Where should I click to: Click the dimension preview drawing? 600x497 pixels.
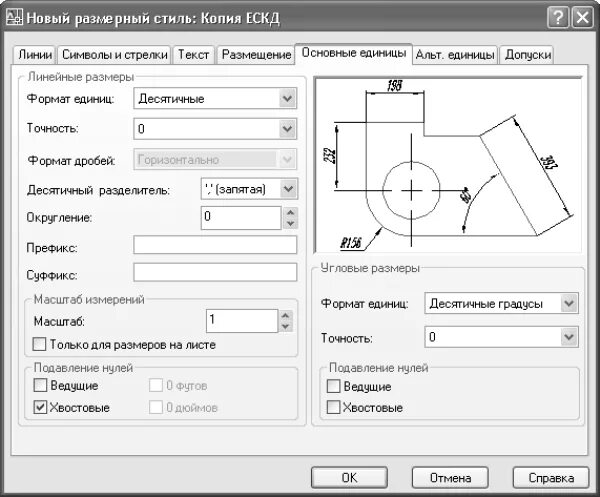point(448,165)
